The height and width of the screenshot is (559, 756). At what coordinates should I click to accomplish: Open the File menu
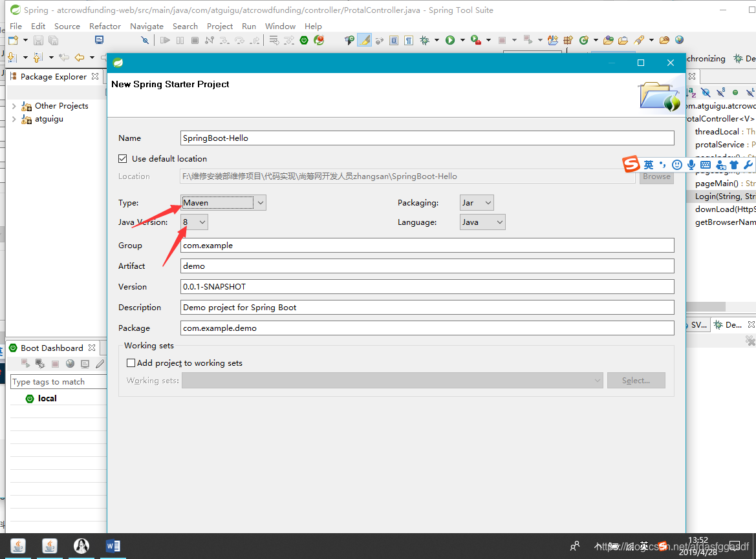[16, 26]
